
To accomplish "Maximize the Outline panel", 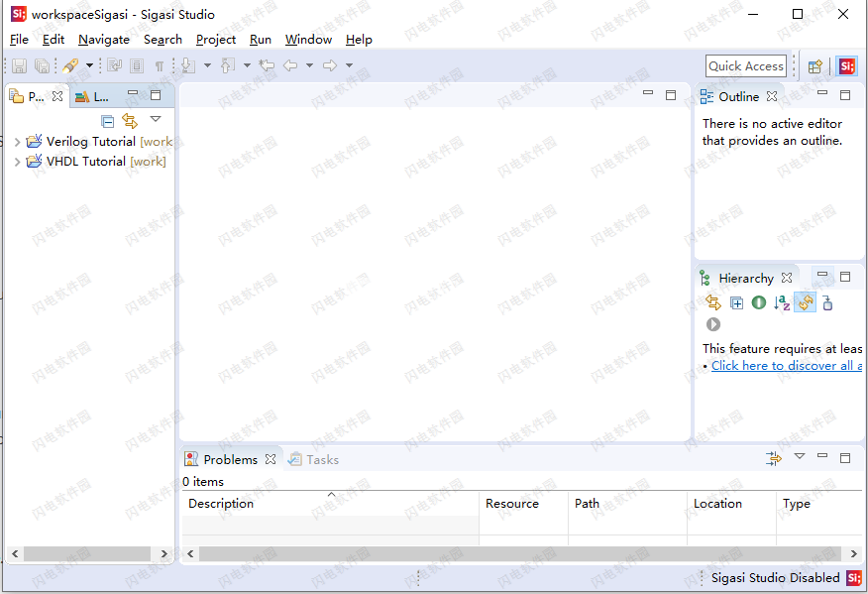I will [845, 95].
